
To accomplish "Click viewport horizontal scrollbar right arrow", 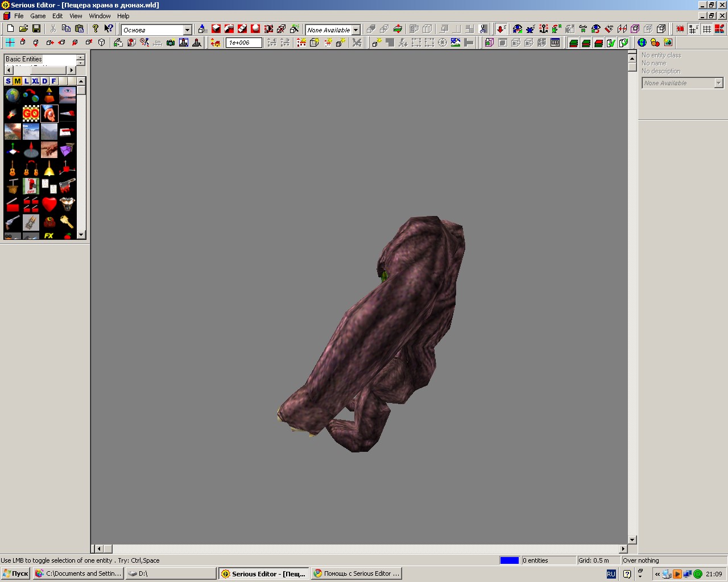I will coord(623,548).
